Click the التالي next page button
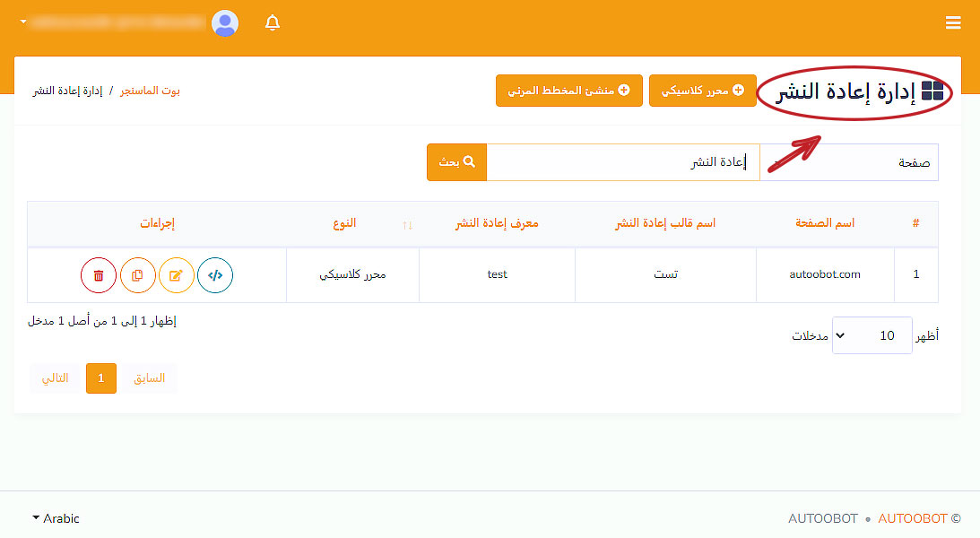Screen dimensions: 980x538 pyautogui.click(x=56, y=378)
